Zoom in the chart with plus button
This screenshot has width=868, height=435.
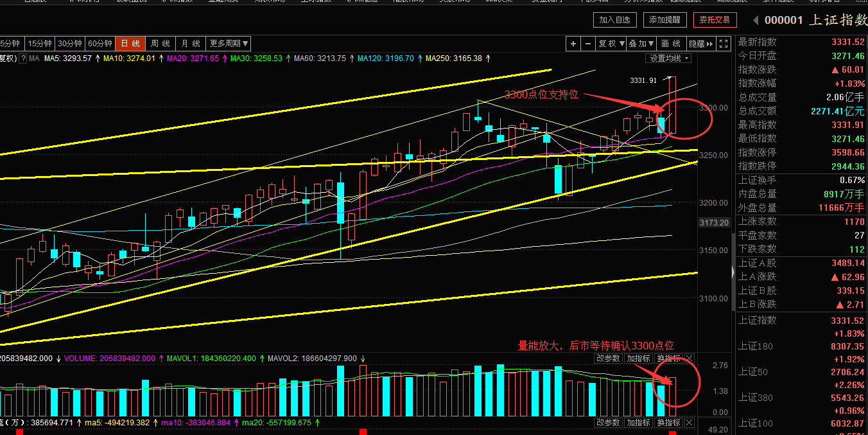coord(573,44)
